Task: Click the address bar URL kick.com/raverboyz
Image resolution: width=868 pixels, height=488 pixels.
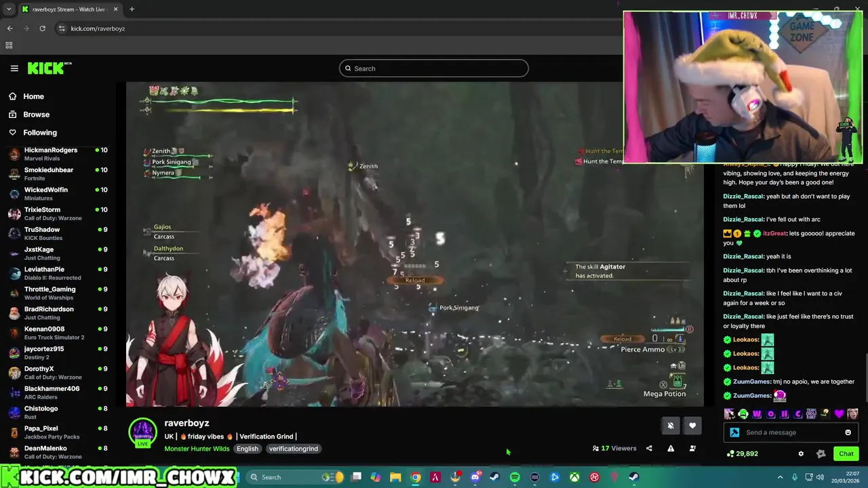Action: point(98,28)
